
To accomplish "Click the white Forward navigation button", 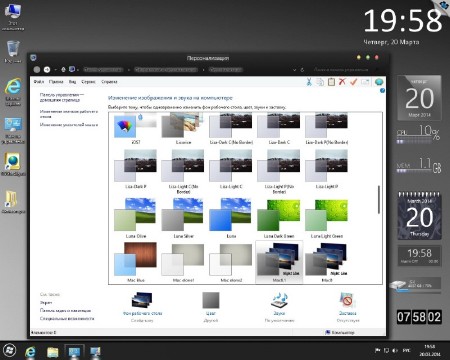I will tap(47, 69).
